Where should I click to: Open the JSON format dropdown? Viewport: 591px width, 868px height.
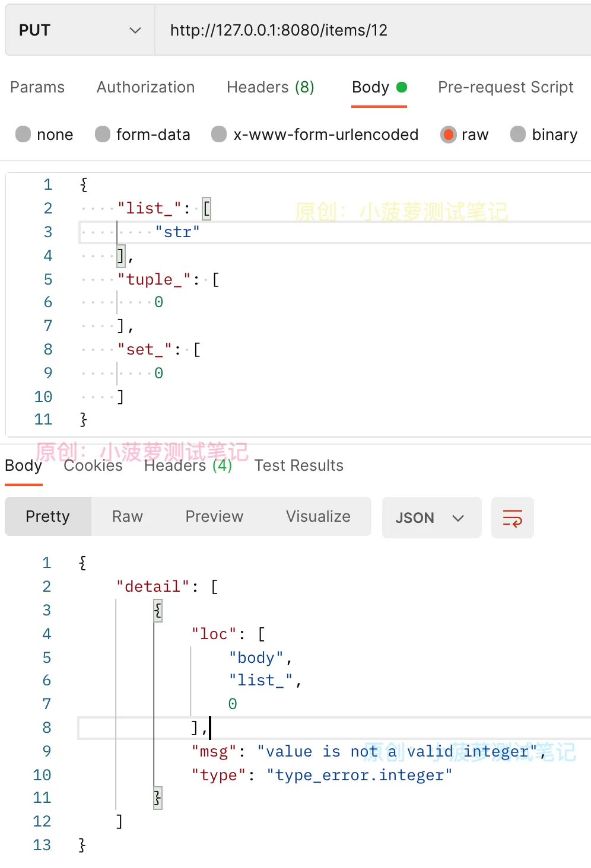click(431, 518)
